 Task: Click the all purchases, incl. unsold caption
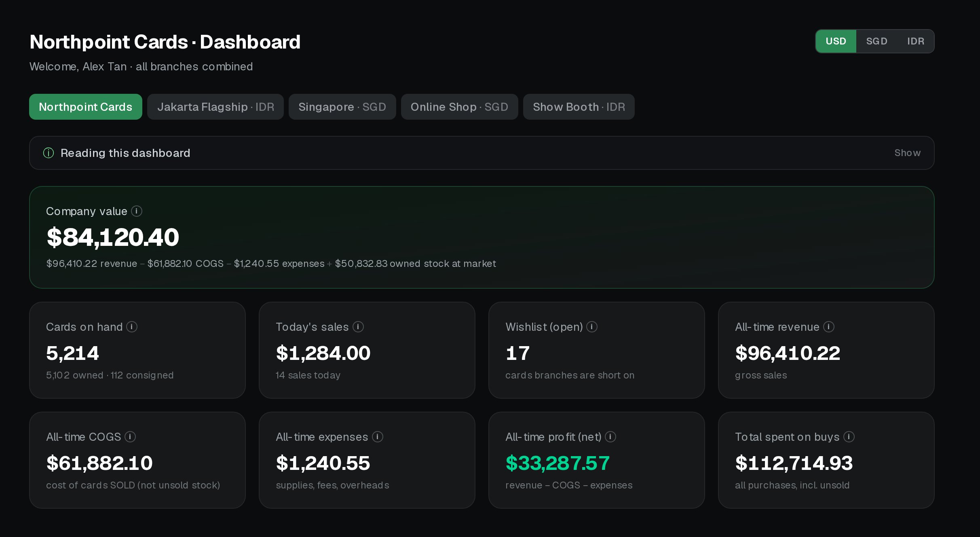(x=792, y=485)
